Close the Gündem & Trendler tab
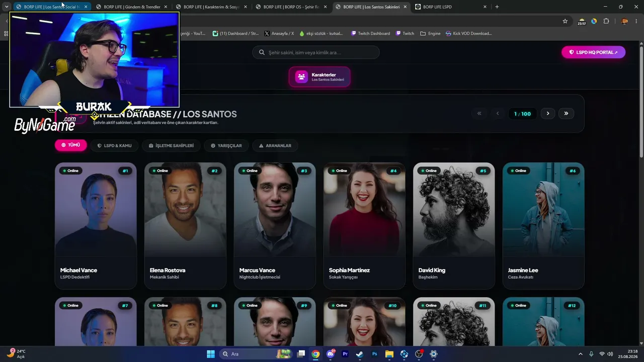The image size is (644, 362). point(166,7)
